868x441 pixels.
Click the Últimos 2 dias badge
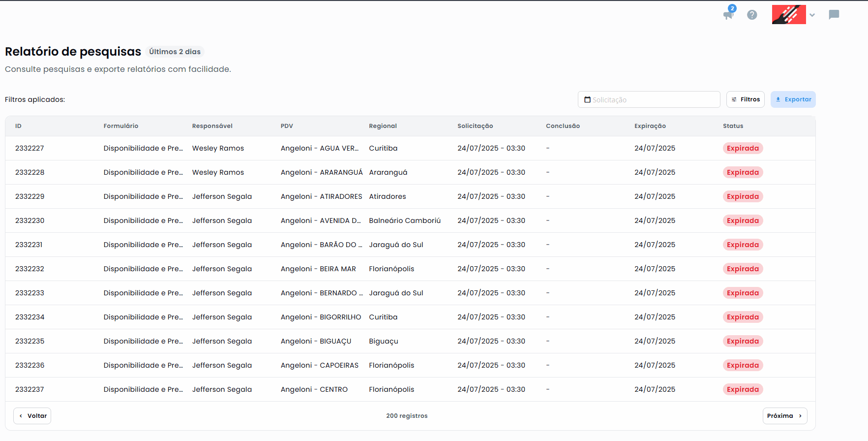pos(175,52)
